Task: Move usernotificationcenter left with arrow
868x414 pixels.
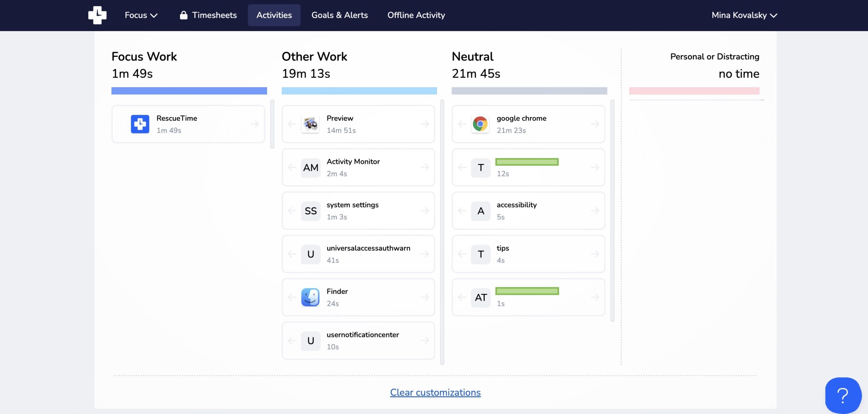Action: tap(292, 340)
